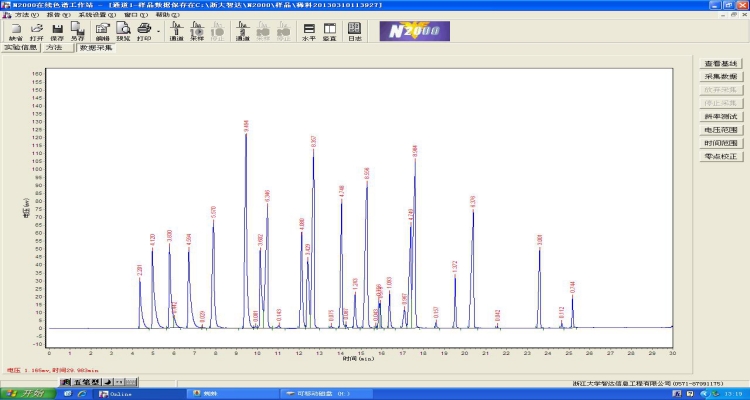Viewport: 750px width, 400px height.
Task: Toggle the half-moon icon on the IME bar
Action: coord(107,382)
